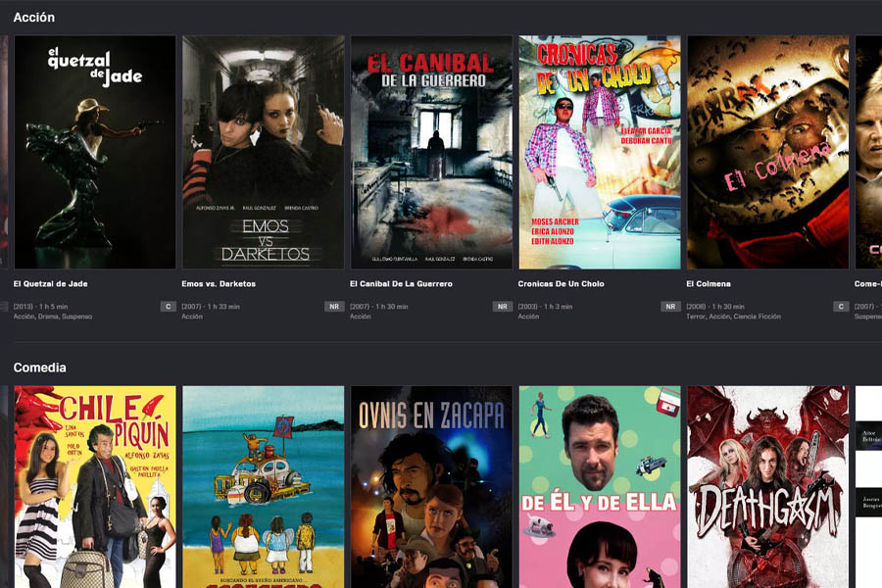This screenshot has height=588, width=882.
Task: Click the "El Colmena" title link
Action: (x=709, y=283)
